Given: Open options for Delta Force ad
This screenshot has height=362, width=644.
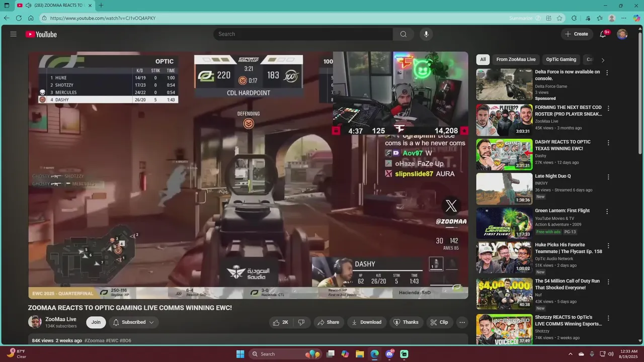Looking at the screenshot, I should click(x=607, y=72).
